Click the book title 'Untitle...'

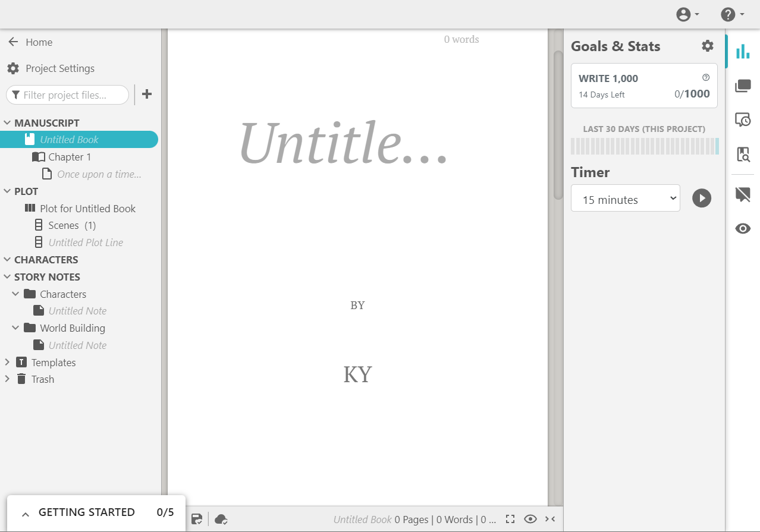pyautogui.click(x=343, y=144)
